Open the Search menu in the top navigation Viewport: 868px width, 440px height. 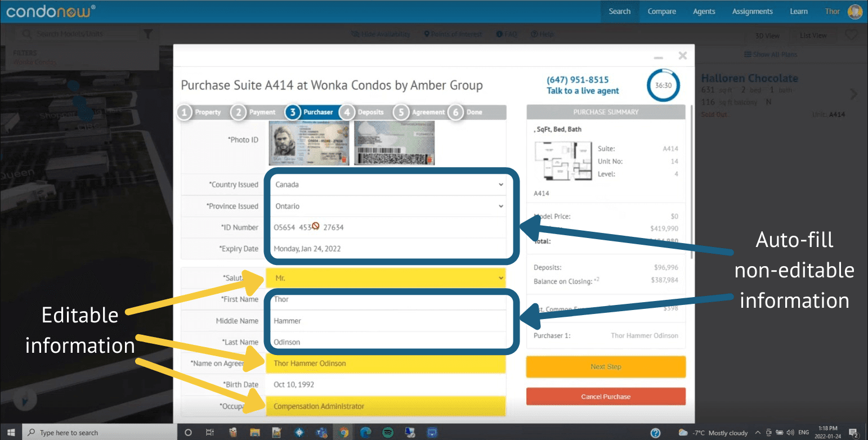point(620,11)
